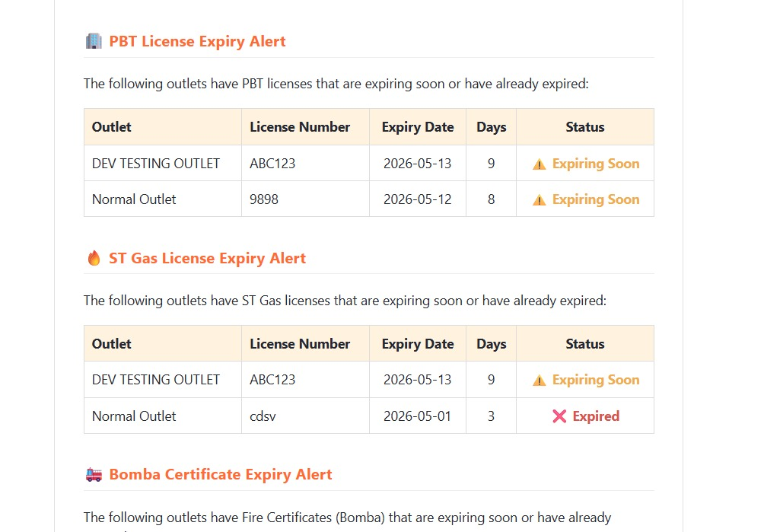764x532 pixels.
Task: Click Expiry Date header in PBT table
Action: click(x=418, y=127)
